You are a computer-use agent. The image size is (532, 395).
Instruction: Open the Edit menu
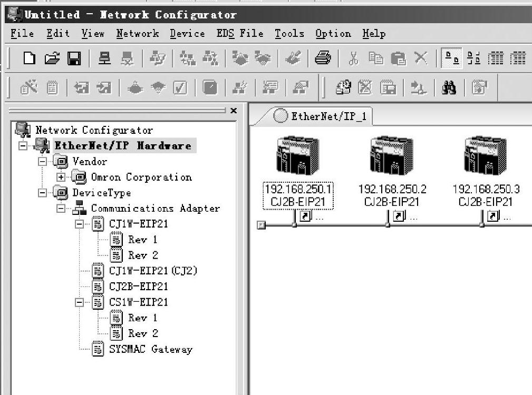58,34
